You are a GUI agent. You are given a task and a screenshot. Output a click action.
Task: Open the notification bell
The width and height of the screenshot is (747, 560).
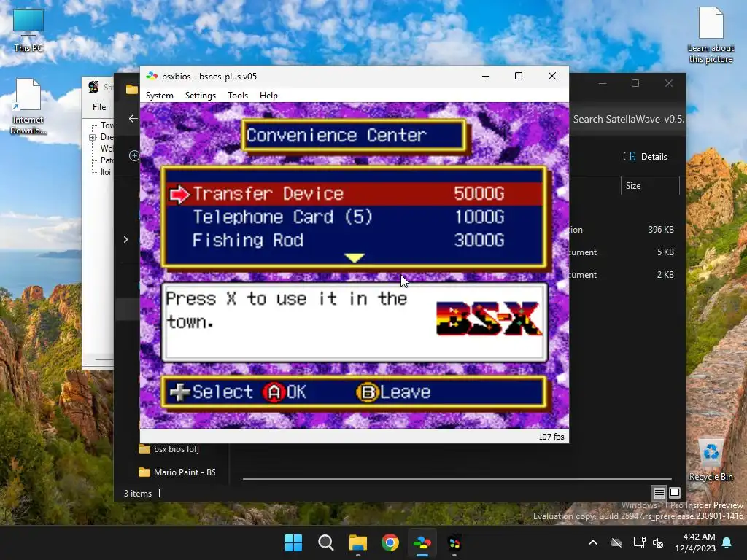727,542
